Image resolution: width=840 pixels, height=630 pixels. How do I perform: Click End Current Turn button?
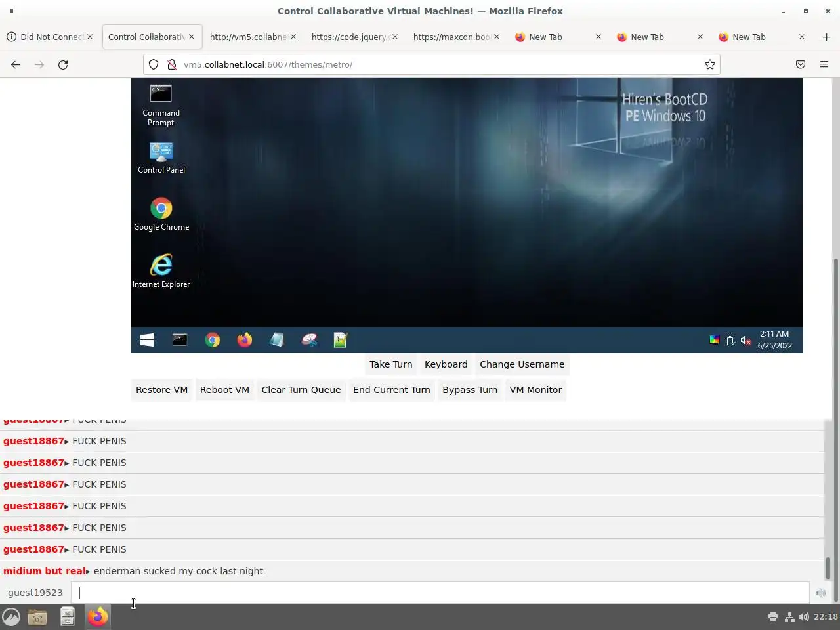click(x=392, y=390)
